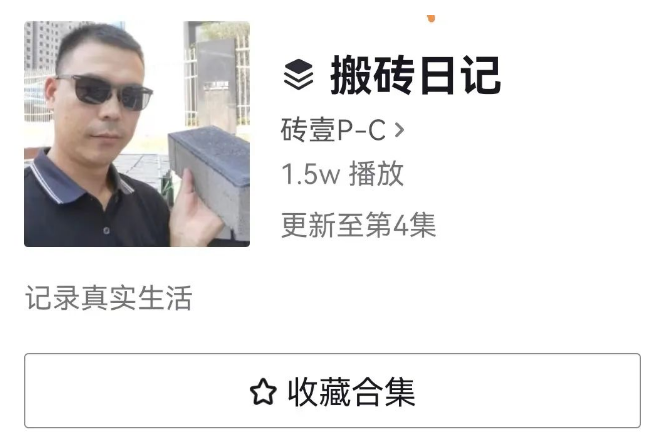Click the 砖壹 characters of the author name
Screen dimensions: 655x439
pyautogui.click(x=308, y=130)
